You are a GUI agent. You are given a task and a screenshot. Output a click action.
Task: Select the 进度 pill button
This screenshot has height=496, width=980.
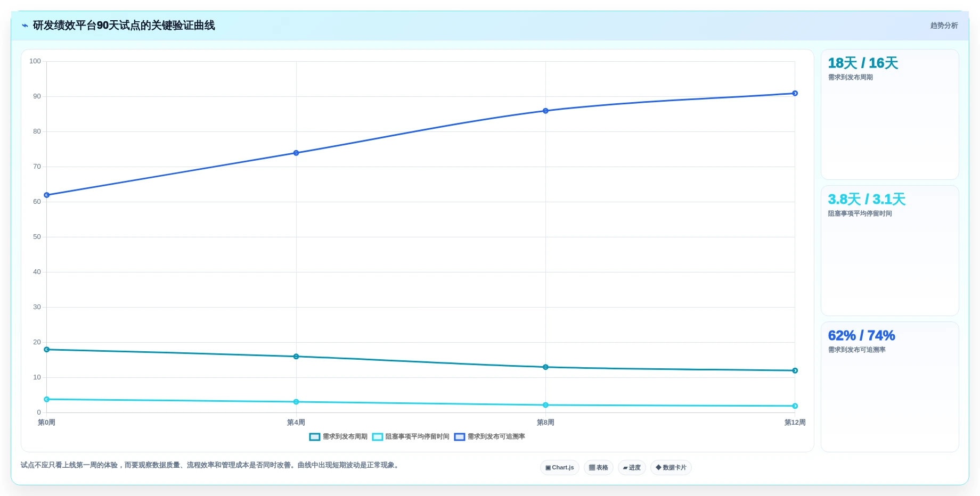pos(632,468)
